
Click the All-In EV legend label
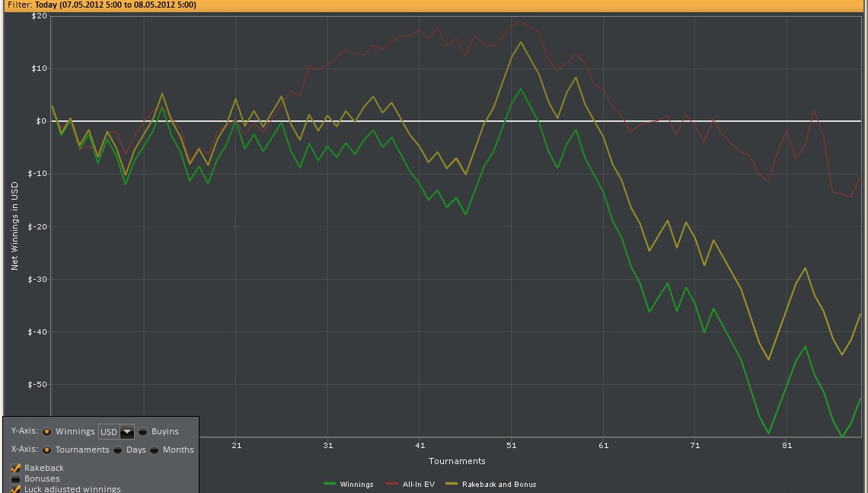click(417, 485)
